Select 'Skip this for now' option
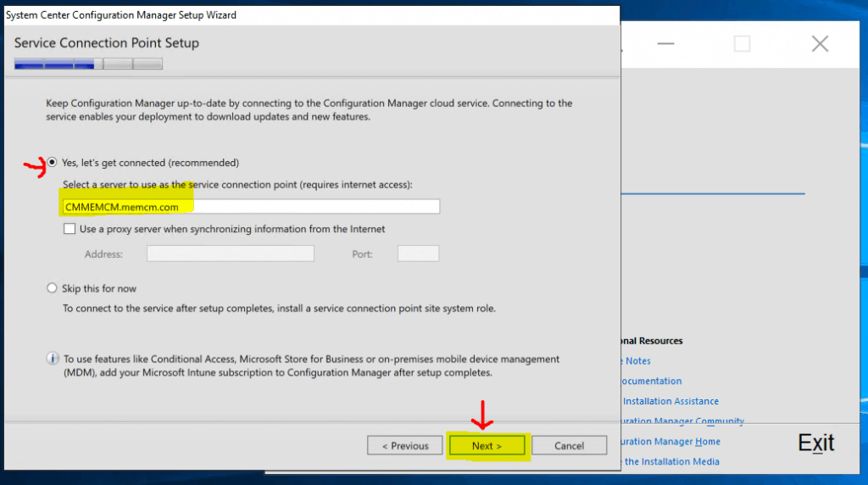This screenshot has width=868, height=485. click(x=52, y=288)
